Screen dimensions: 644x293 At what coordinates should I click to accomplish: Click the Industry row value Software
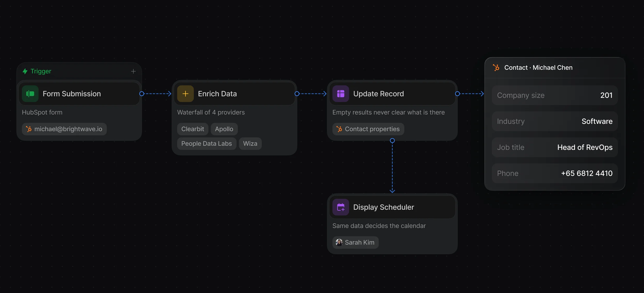tap(597, 121)
